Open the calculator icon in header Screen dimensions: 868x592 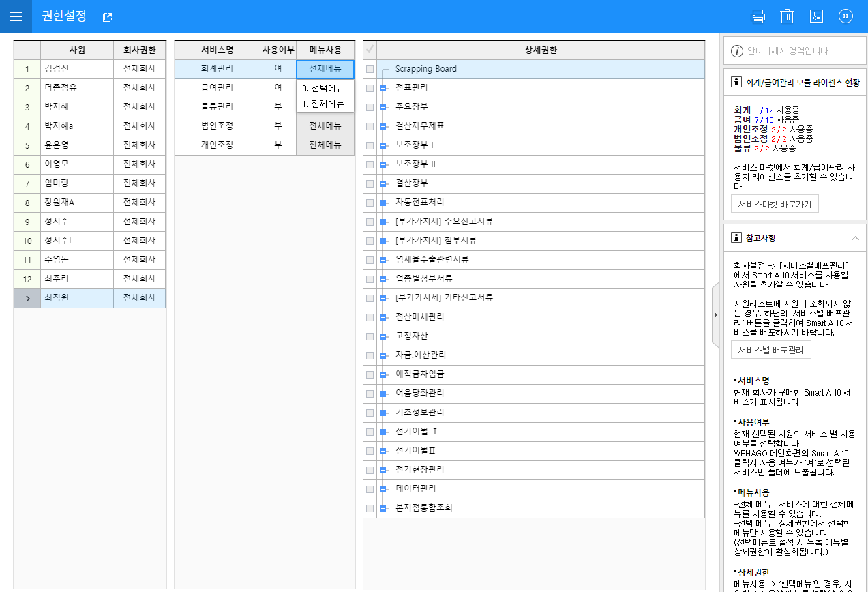click(816, 16)
